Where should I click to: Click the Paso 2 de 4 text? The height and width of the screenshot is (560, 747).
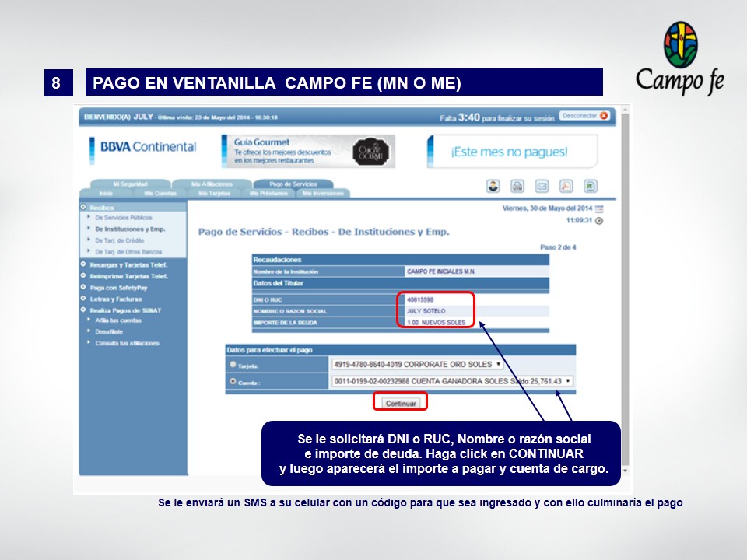click(558, 247)
